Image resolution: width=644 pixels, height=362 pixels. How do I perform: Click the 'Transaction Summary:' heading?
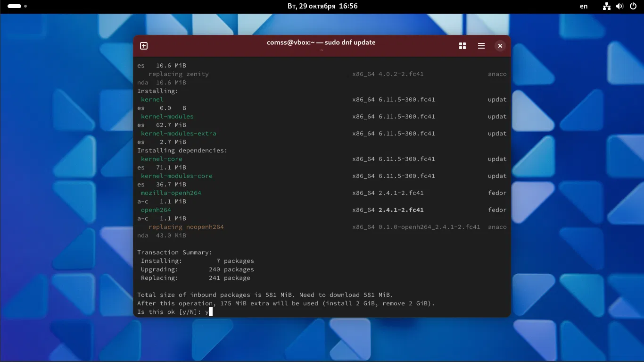tap(175, 253)
